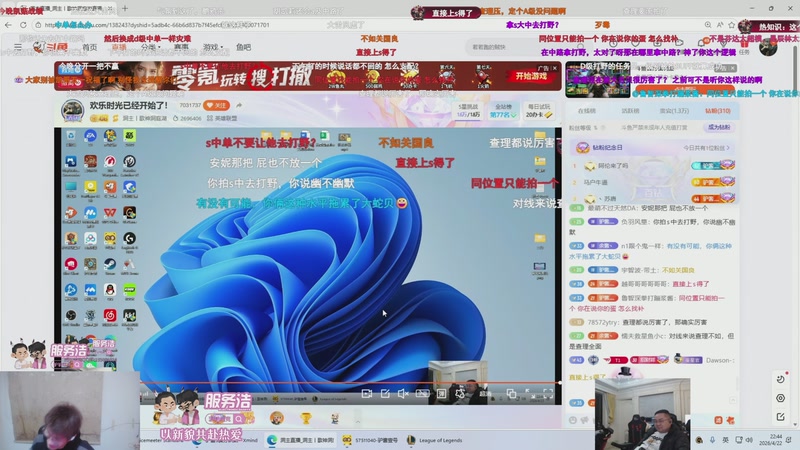The image size is (800, 450).
Task: Click the target circle icon in right sidebar
Action: pyautogui.click(x=780, y=398)
